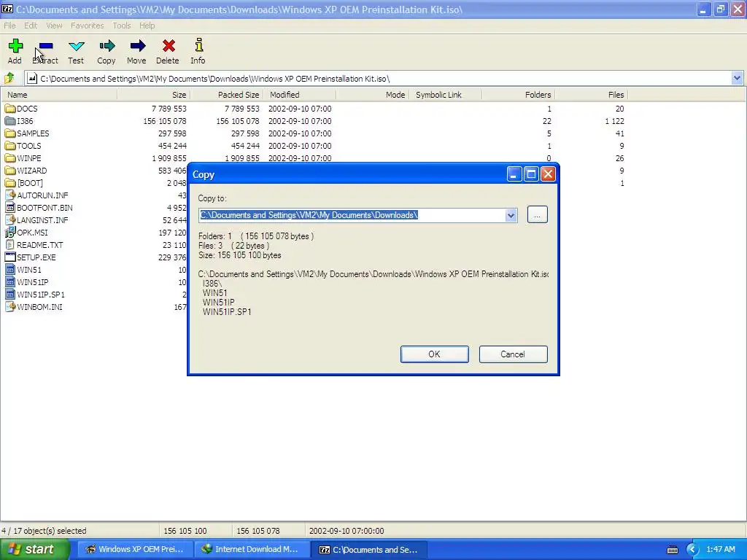747x560 pixels.
Task: Click the Folders column header
Action: pos(519,95)
